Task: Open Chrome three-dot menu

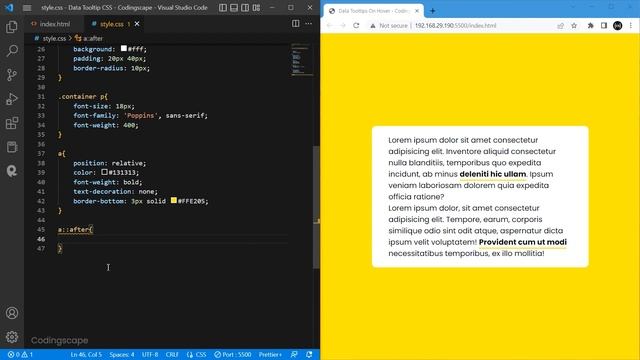Action: (631, 26)
